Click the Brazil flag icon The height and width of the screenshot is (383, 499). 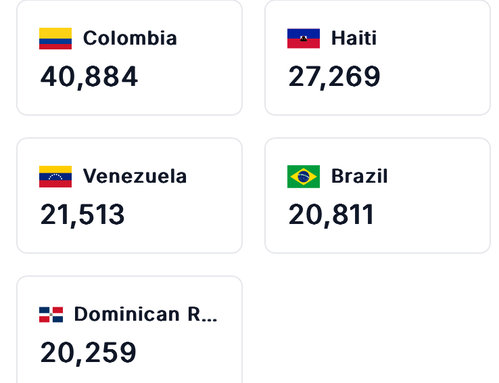pos(303,176)
